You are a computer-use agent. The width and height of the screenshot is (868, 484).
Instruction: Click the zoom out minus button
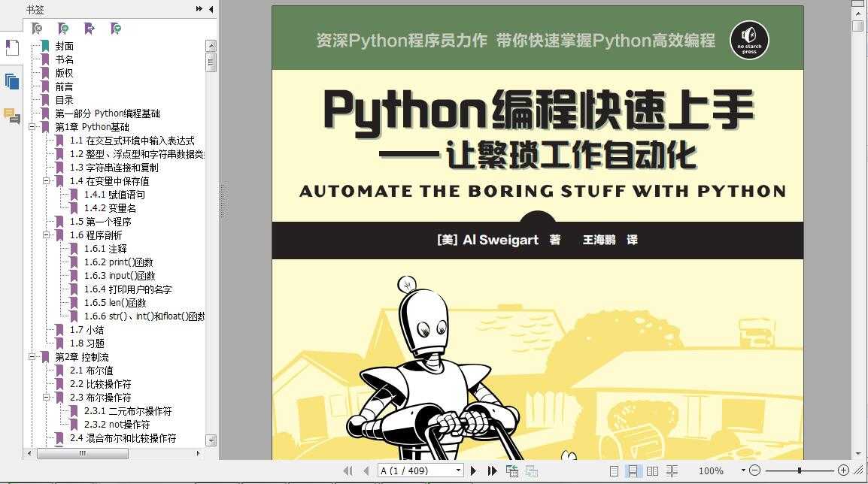pyautogui.click(x=754, y=470)
